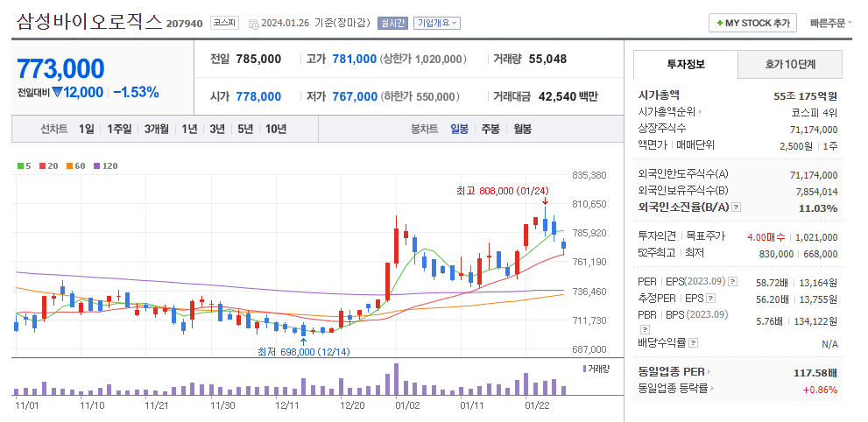This screenshot has height=422, width=868.
Task: Click the 투자의견 label
Action: point(657,236)
